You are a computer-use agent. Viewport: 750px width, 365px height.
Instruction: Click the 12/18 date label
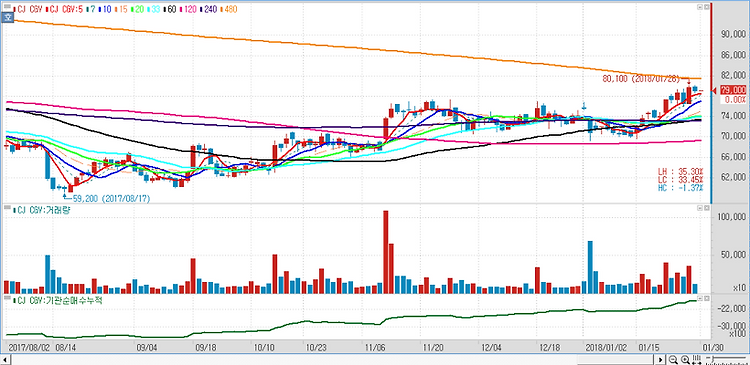[x=550, y=347]
